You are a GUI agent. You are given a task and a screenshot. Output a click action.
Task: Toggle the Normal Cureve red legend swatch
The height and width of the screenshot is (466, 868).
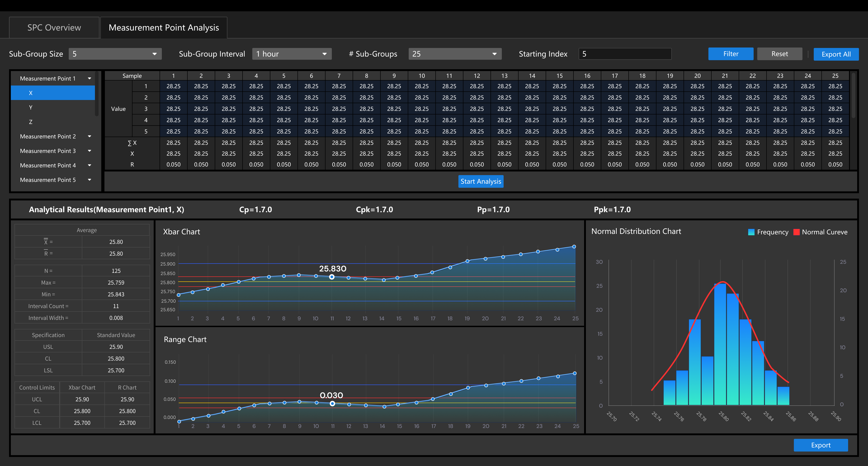[x=796, y=232]
